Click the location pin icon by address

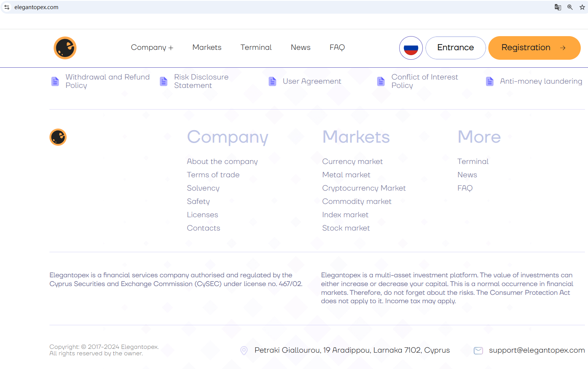point(244,350)
